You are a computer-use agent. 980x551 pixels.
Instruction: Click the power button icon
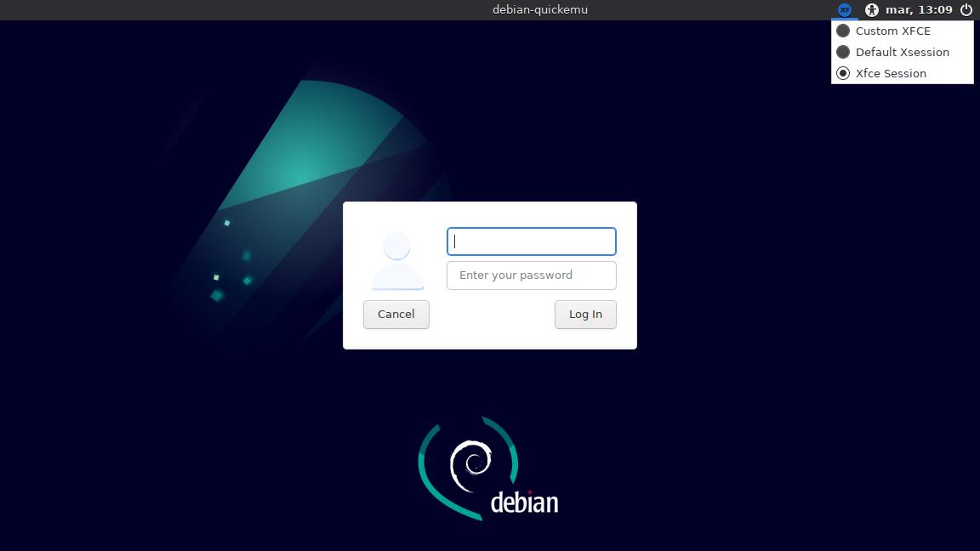[x=966, y=10]
